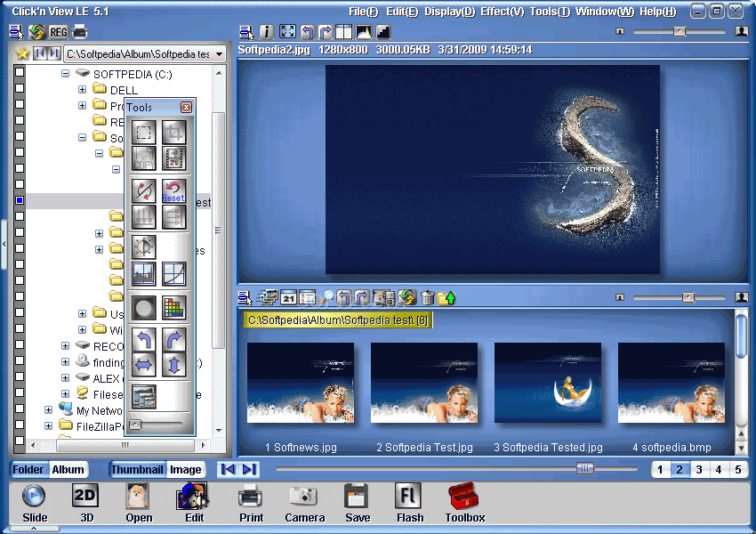Rotate right using Tools palette arrow
Image resolution: width=756 pixels, height=534 pixels.
pos(173,340)
